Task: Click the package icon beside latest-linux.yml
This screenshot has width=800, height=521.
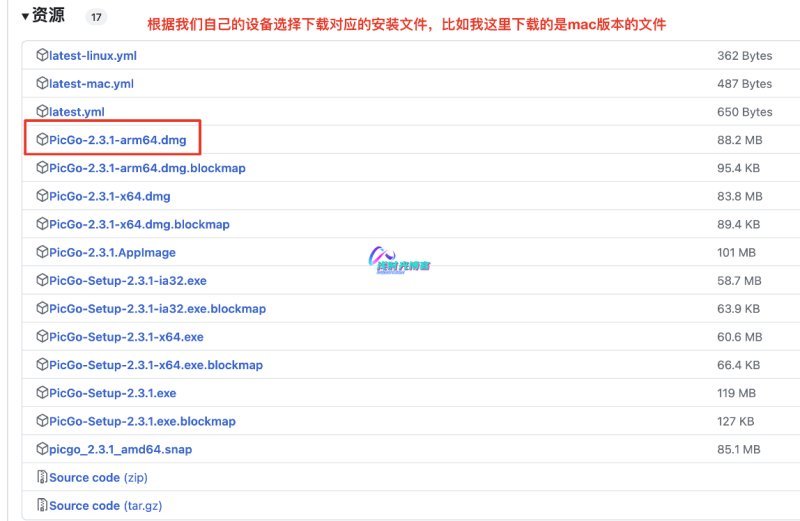Action: click(42, 55)
